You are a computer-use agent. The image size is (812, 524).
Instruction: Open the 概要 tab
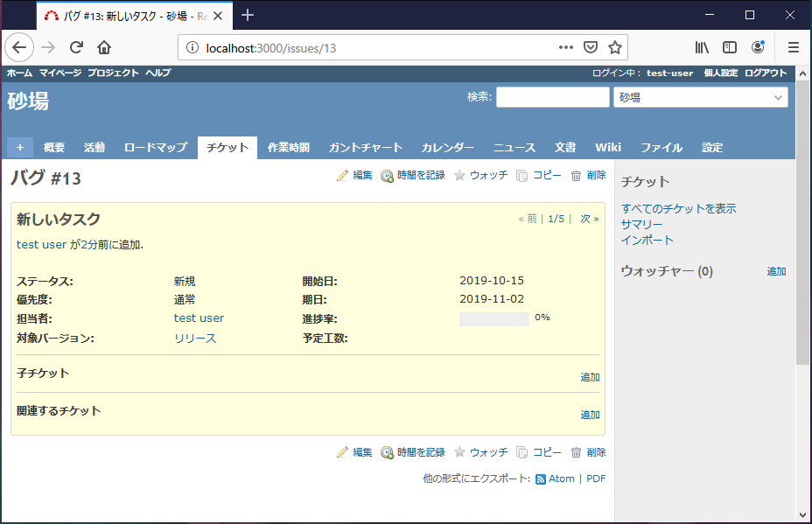coord(54,148)
